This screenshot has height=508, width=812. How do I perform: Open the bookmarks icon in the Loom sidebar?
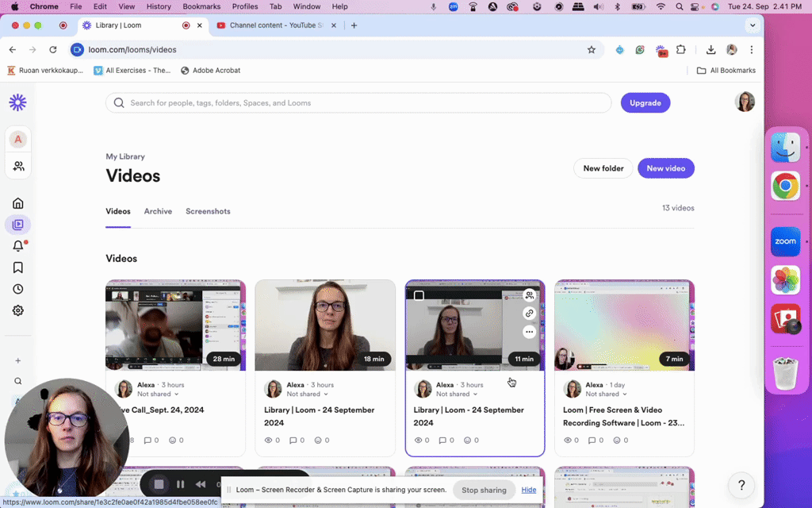[18, 267]
